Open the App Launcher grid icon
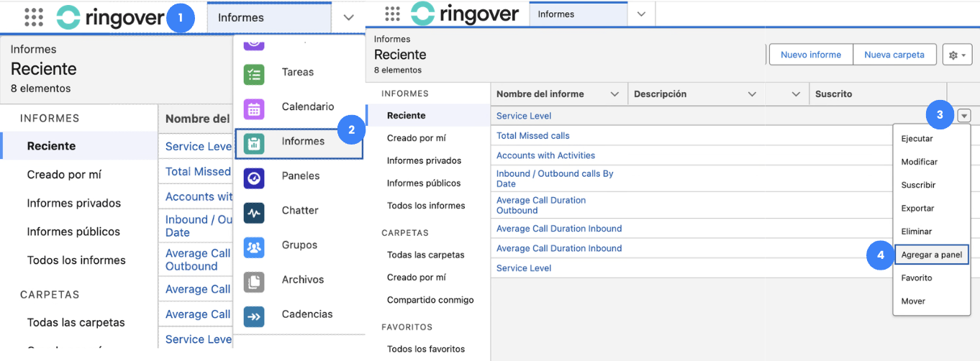The height and width of the screenshot is (361, 980). (34, 17)
